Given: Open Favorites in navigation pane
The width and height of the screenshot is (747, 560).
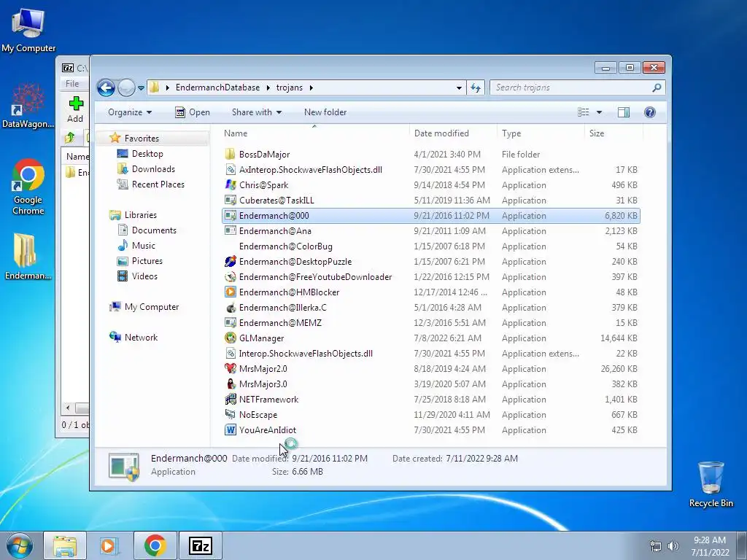Looking at the screenshot, I should coord(142,138).
